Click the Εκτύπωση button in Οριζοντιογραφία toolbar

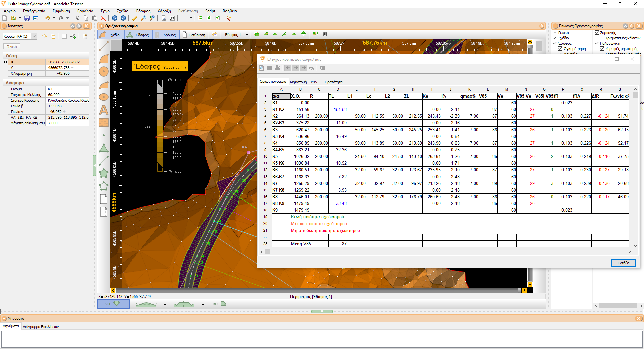click(194, 35)
